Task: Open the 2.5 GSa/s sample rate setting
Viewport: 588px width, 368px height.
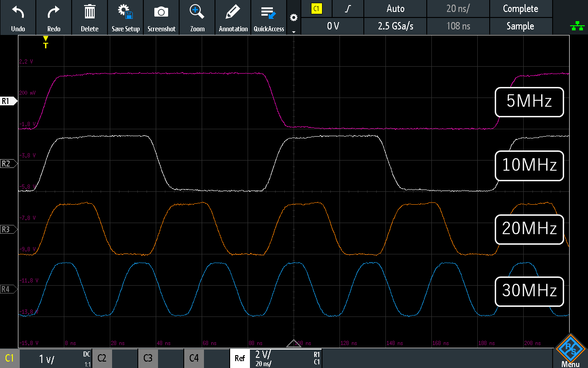Action: (395, 26)
